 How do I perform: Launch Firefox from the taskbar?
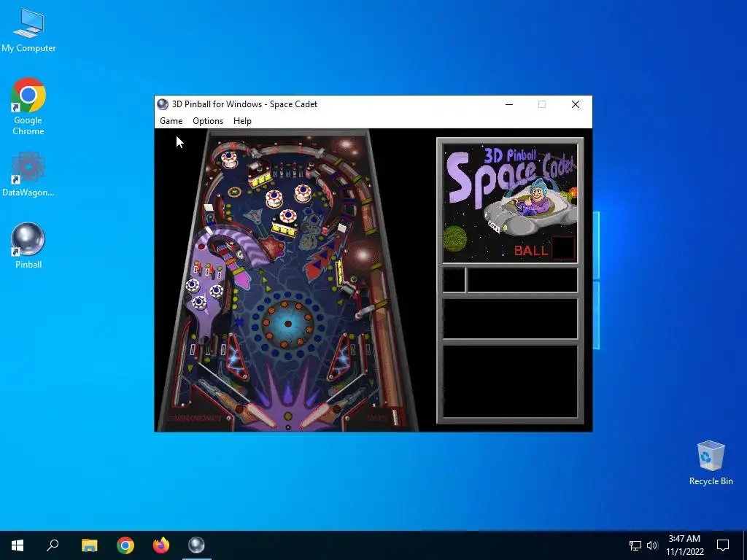click(x=161, y=545)
